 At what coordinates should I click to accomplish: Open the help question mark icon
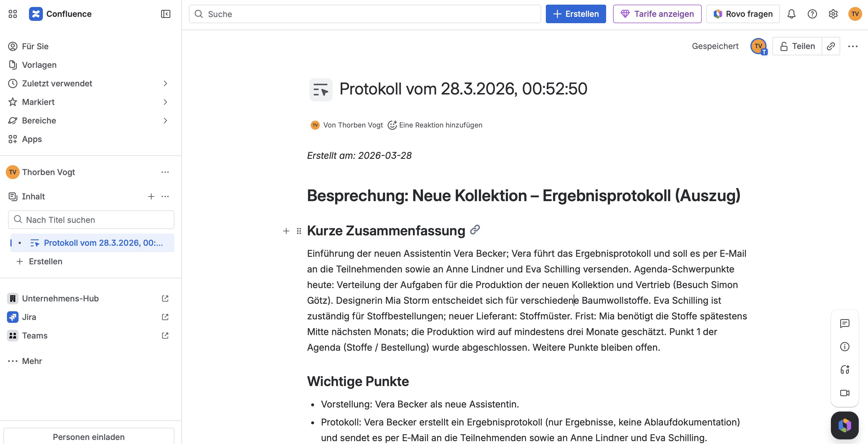(812, 14)
